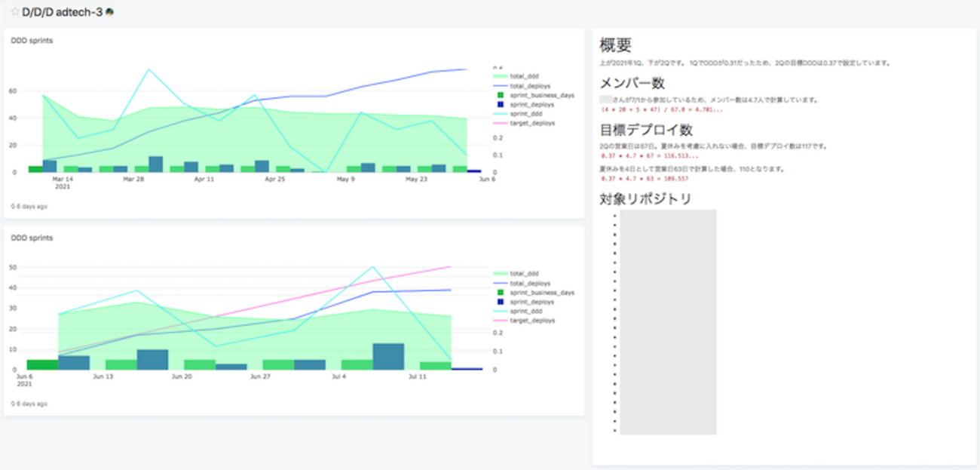This screenshot has height=470, width=980.
Task: Click the D/D/D adtech-3 dashboard title
Action: pos(63,12)
